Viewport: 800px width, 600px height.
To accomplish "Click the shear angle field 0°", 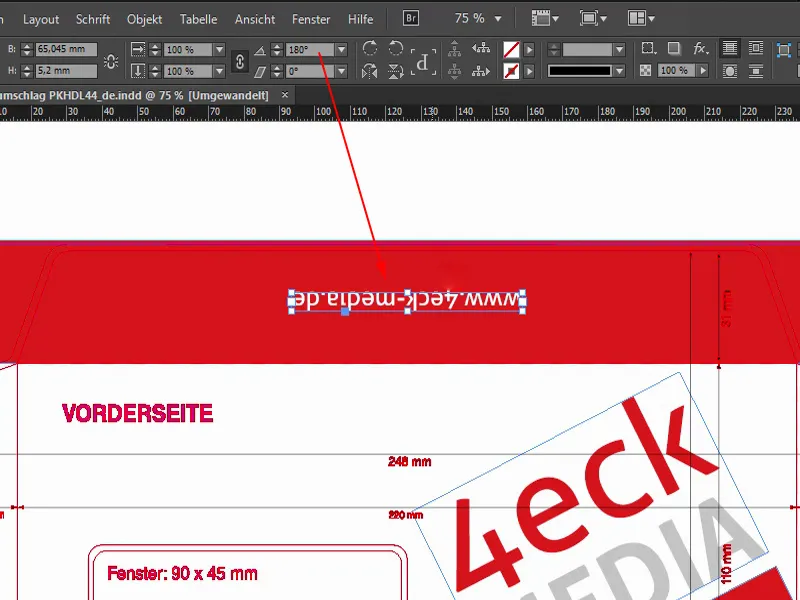I will pyautogui.click(x=310, y=71).
